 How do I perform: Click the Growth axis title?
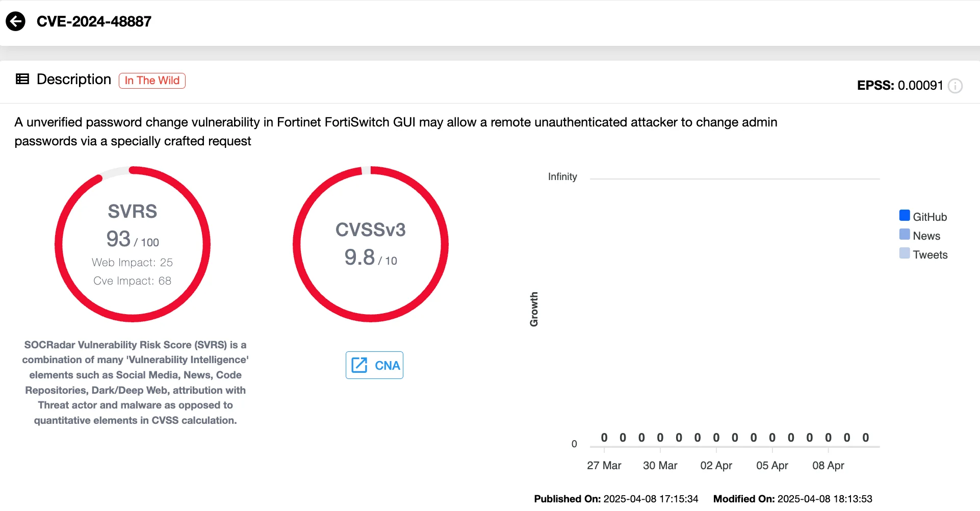pyautogui.click(x=534, y=309)
